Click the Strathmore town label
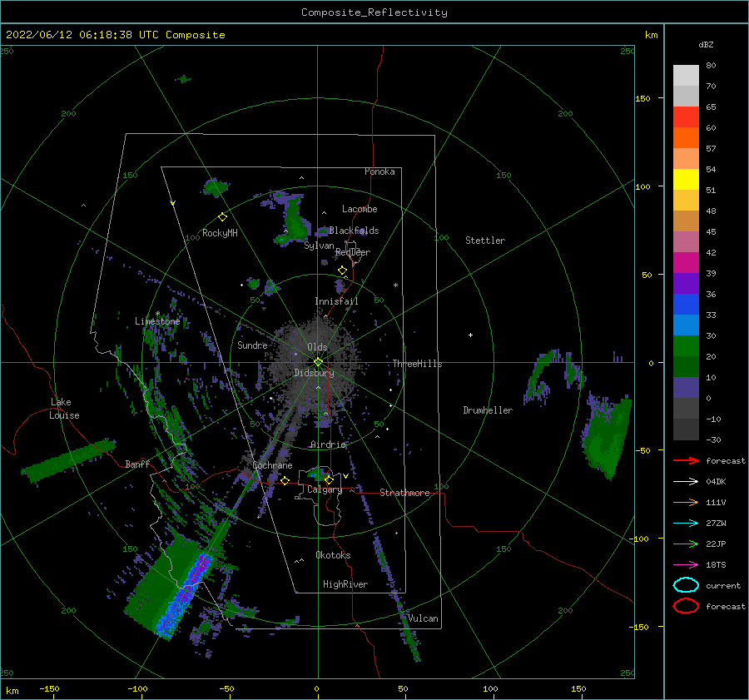Viewport: 749px width, 700px height. 404,493
